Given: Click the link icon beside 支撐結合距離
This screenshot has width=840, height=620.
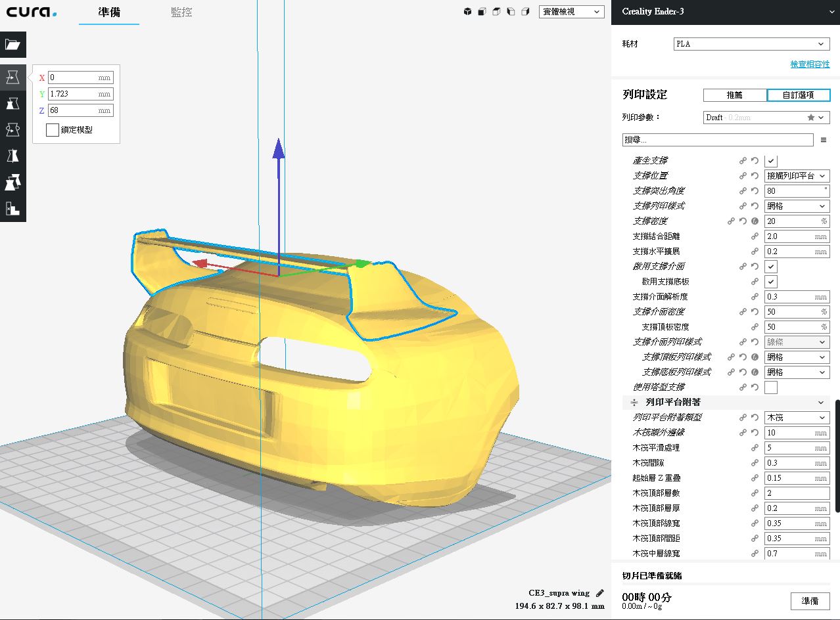Looking at the screenshot, I should (x=755, y=236).
